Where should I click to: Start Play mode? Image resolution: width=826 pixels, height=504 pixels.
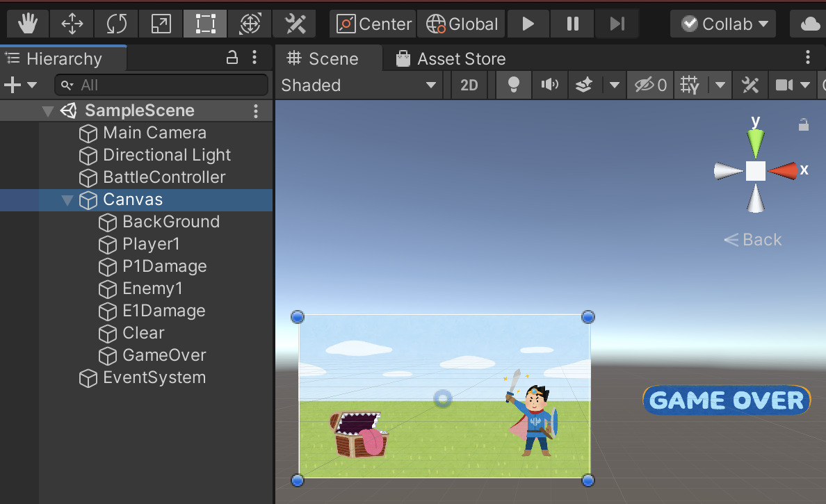(528, 24)
